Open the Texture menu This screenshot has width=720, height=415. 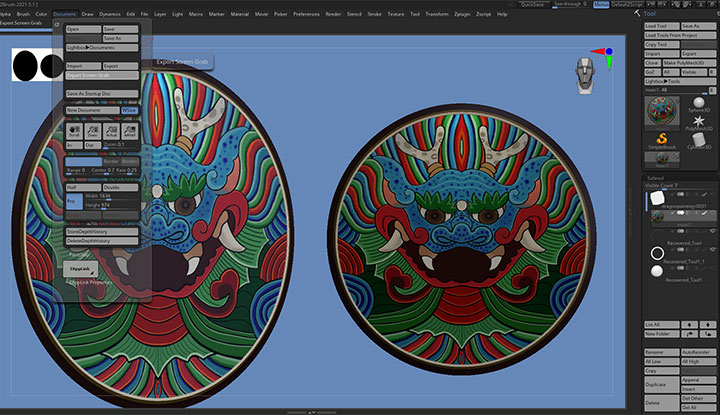[395, 14]
